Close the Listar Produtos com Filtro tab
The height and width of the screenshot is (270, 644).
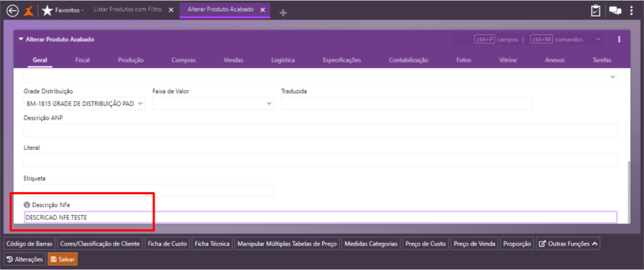pyautogui.click(x=171, y=10)
